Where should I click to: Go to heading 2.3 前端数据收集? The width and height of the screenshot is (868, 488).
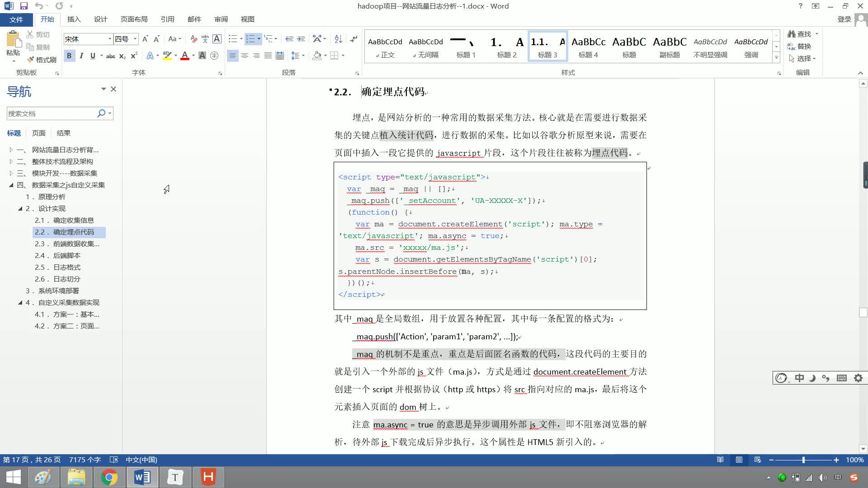point(67,244)
